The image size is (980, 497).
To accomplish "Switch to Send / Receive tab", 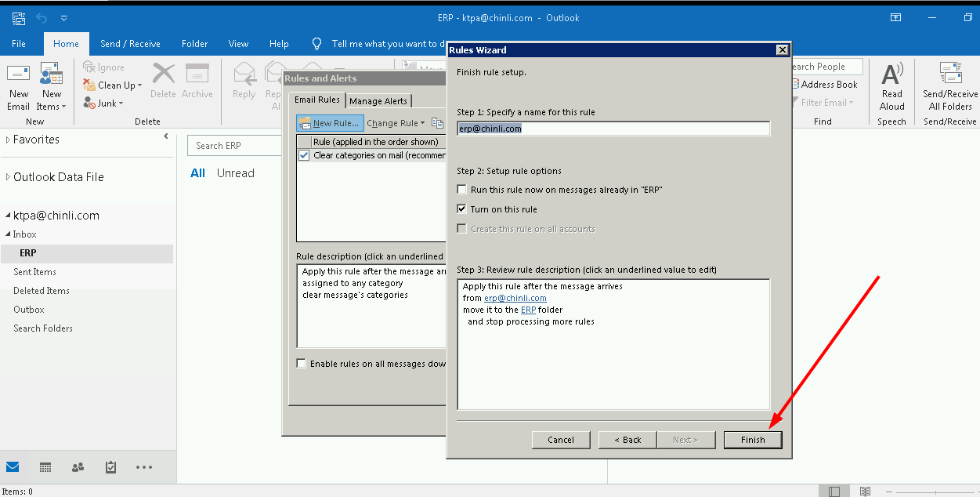I will pyautogui.click(x=130, y=44).
